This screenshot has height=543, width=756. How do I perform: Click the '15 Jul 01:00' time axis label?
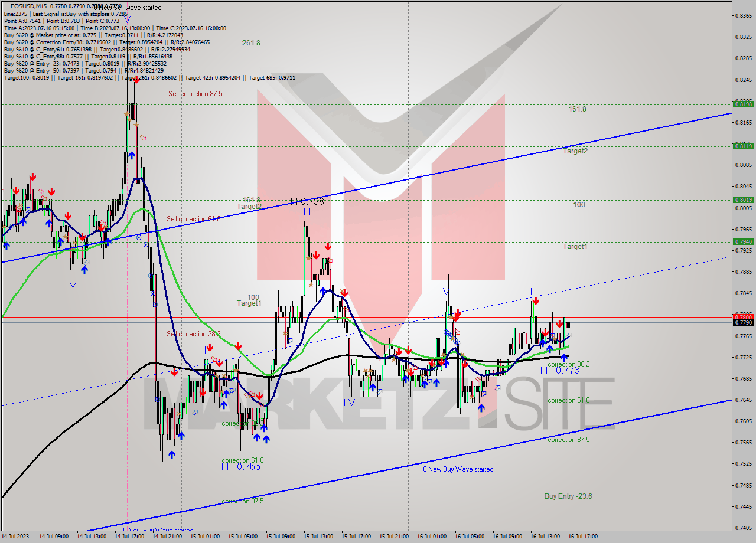click(206, 537)
